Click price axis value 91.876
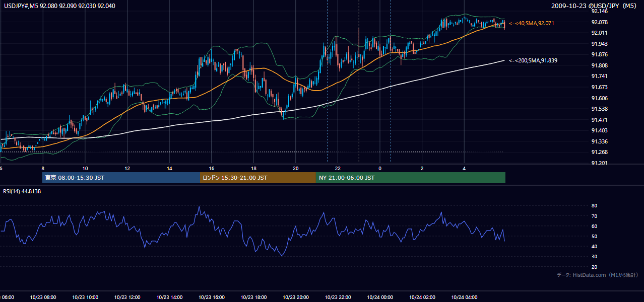The height and width of the screenshot is (302, 644). [599, 54]
